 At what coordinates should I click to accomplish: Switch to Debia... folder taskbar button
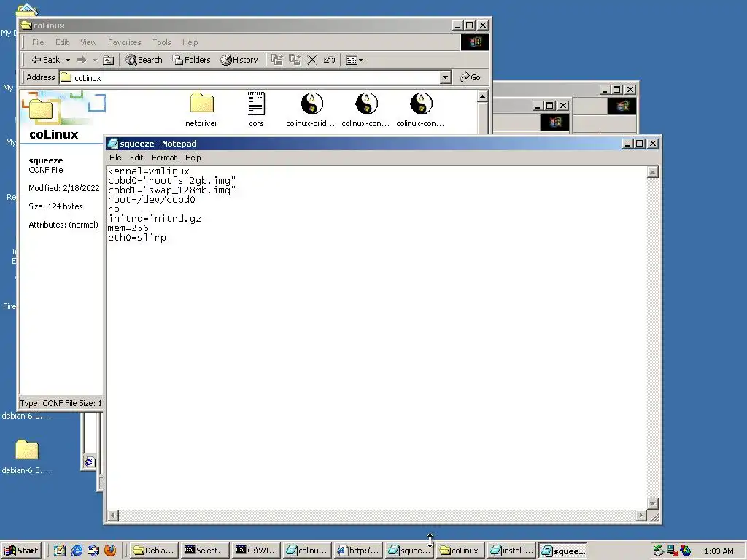click(x=154, y=551)
